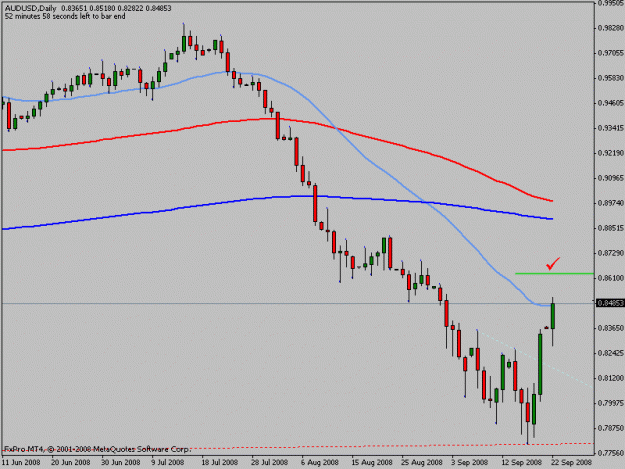The image size is (625, 469).
Task: Select the latest green candle on 22 Sep
Action: 553,316
